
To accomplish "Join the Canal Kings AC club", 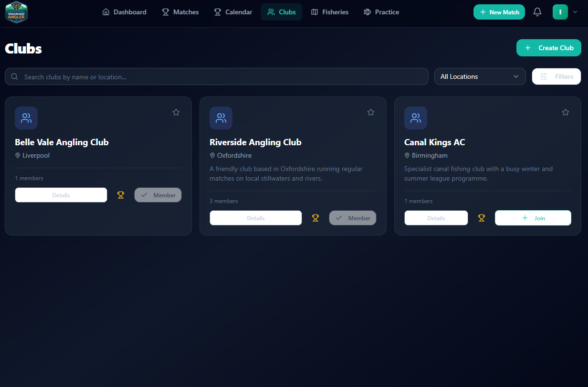I will (x=533, y=218).
